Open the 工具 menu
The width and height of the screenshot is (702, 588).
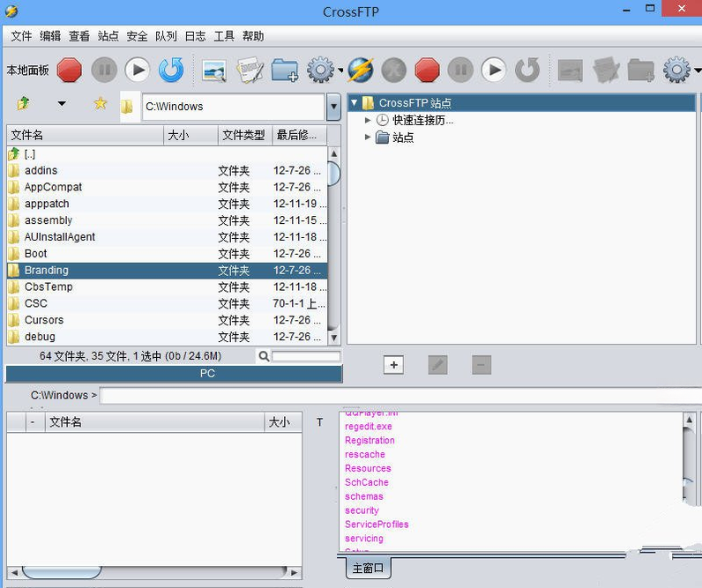click(224, 36)
